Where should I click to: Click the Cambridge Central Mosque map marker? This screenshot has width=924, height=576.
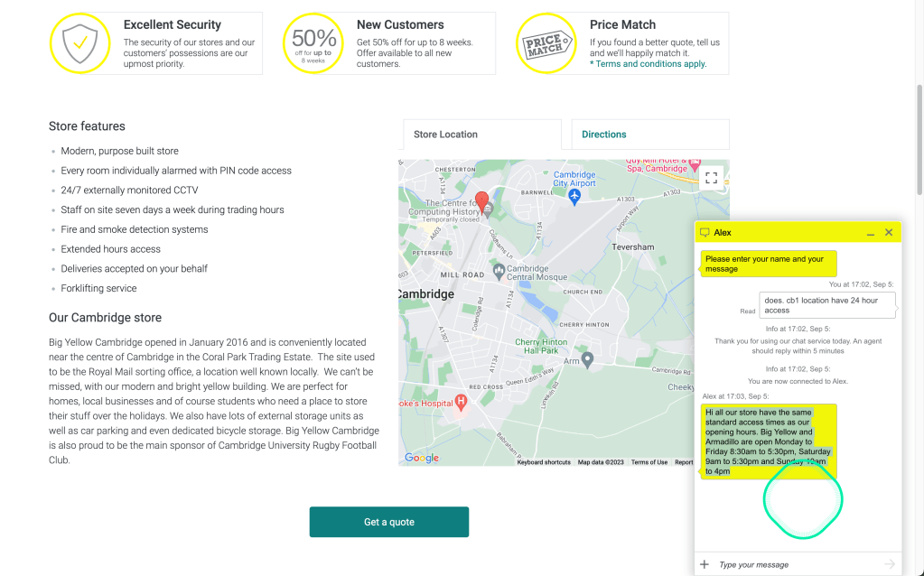[499, 272]
